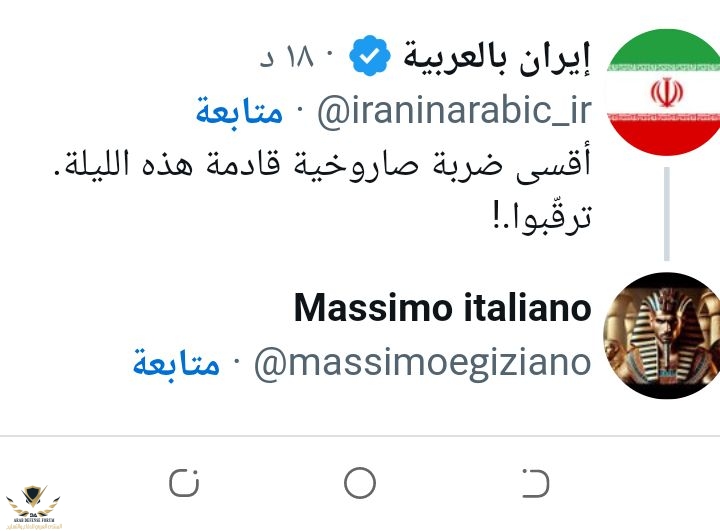Click the Arab Defense Forum watermark logo
Screen dimensions: 720x531
click(x=32, y=499)
